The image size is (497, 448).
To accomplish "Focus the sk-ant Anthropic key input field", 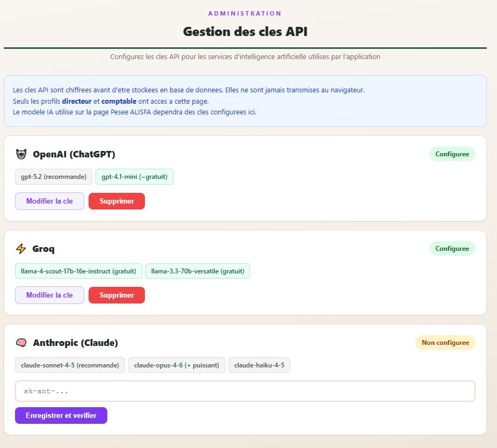I will (245, 391).
